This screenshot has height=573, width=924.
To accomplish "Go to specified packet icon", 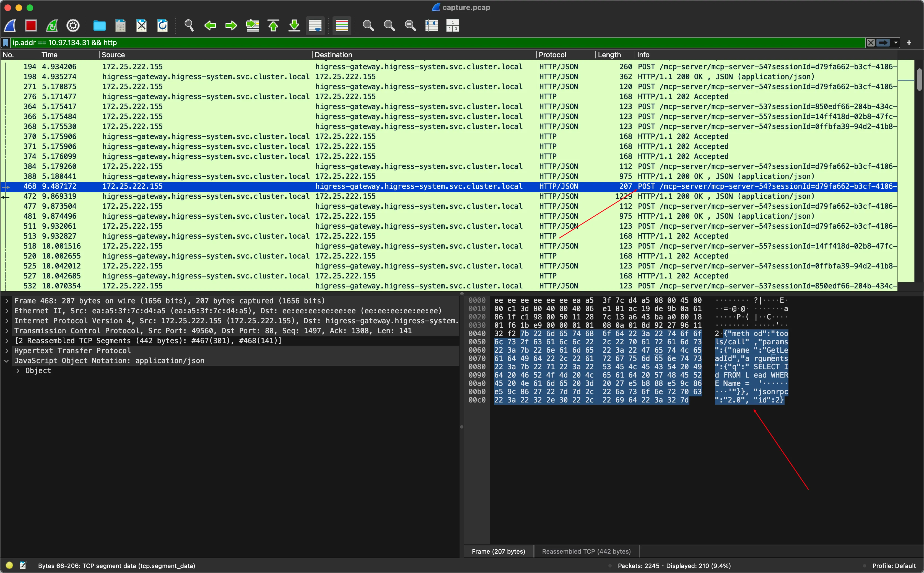I will 252,25.
